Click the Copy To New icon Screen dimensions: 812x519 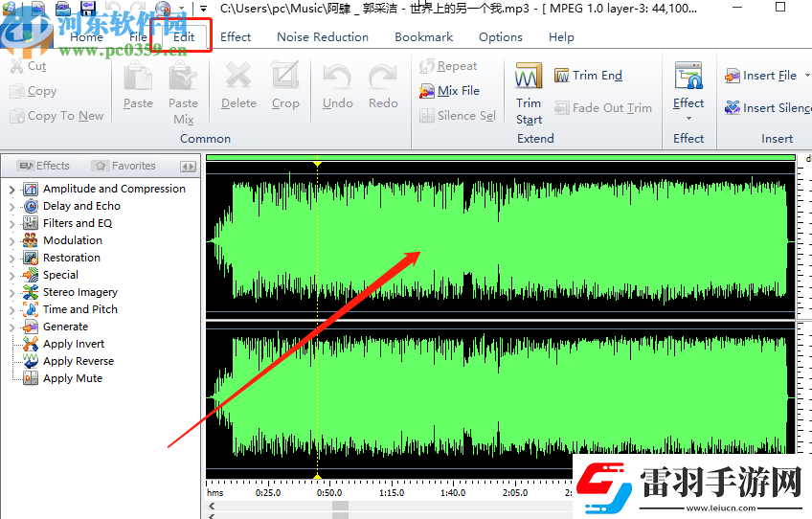(x=16, y=116)
